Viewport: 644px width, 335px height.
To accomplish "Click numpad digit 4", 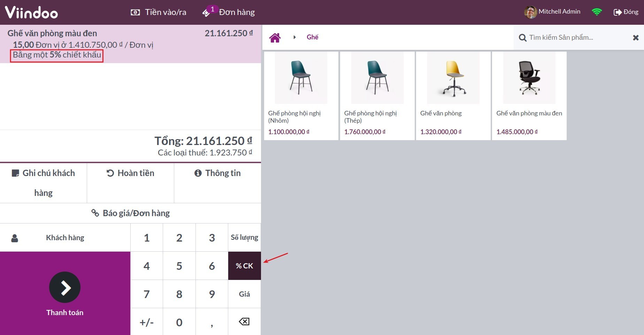I will tap(147, 266).
